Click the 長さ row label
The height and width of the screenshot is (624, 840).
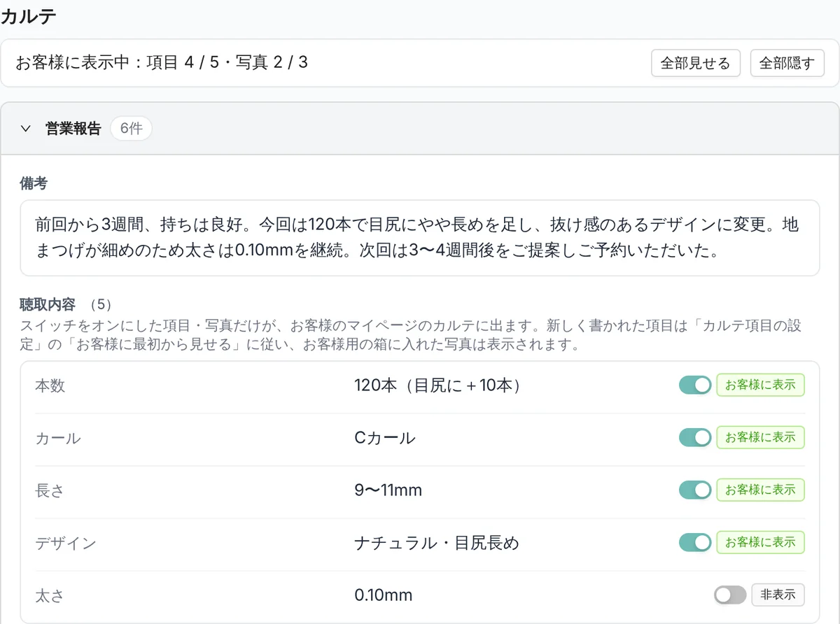50,490
